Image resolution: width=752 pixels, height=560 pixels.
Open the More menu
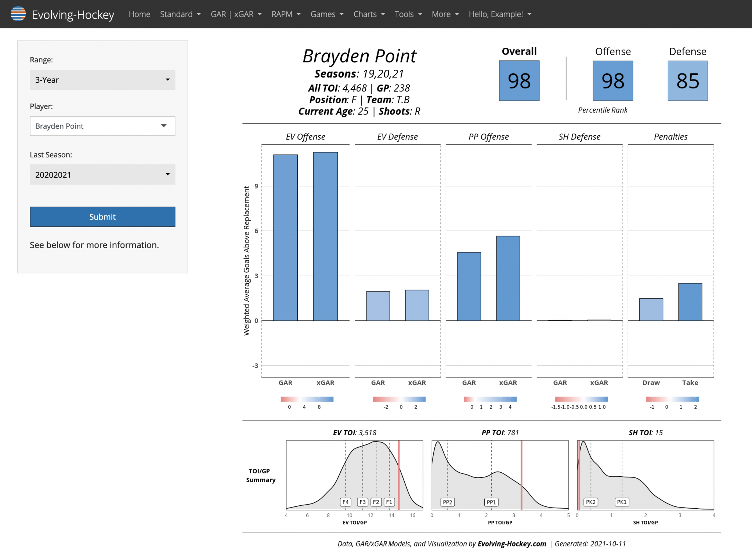pyautogui.click(x=445, y=14)
